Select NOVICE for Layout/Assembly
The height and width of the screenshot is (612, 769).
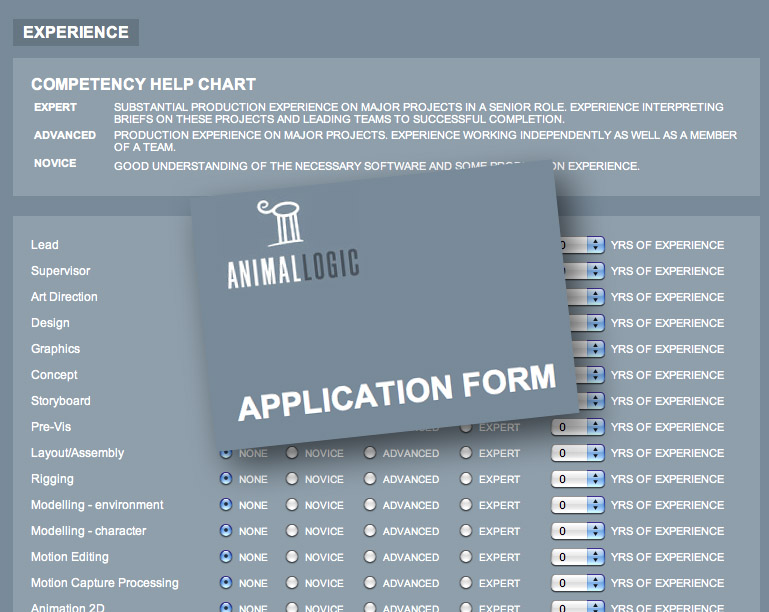(x=292, y=453)
